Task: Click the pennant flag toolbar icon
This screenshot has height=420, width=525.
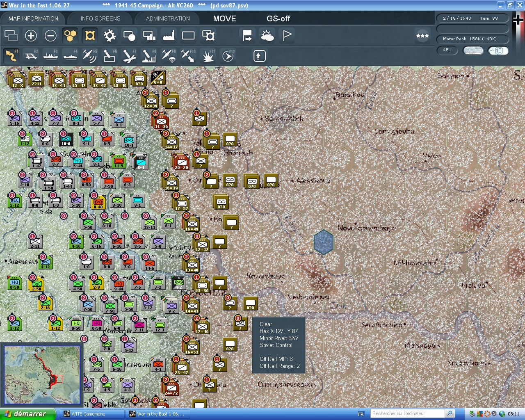Action: (x=287, y=36)
